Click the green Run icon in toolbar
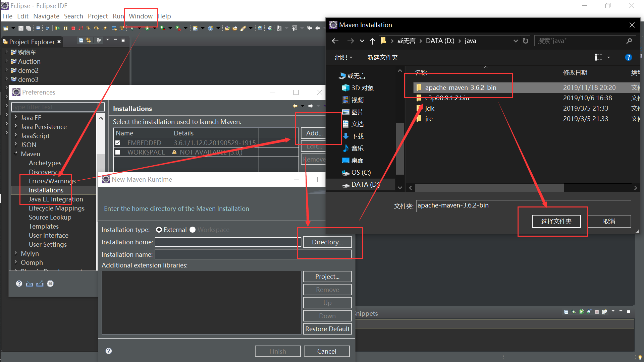 click(x=147, y=28)
